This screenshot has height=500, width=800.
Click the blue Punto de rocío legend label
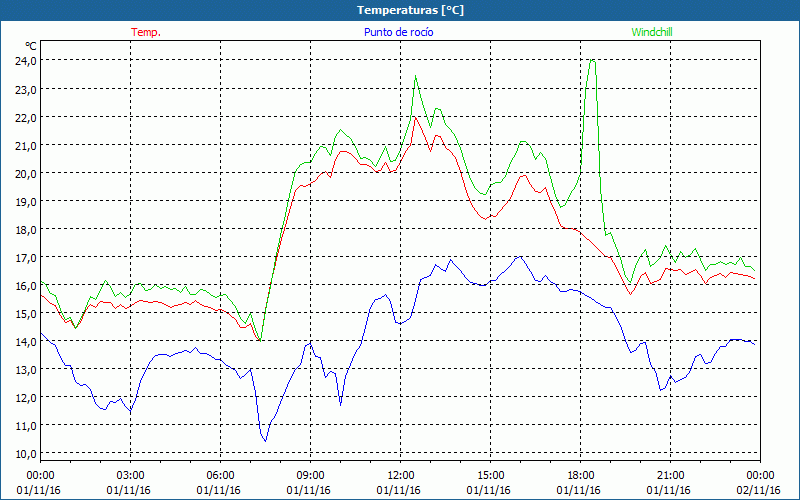(398, 32)
